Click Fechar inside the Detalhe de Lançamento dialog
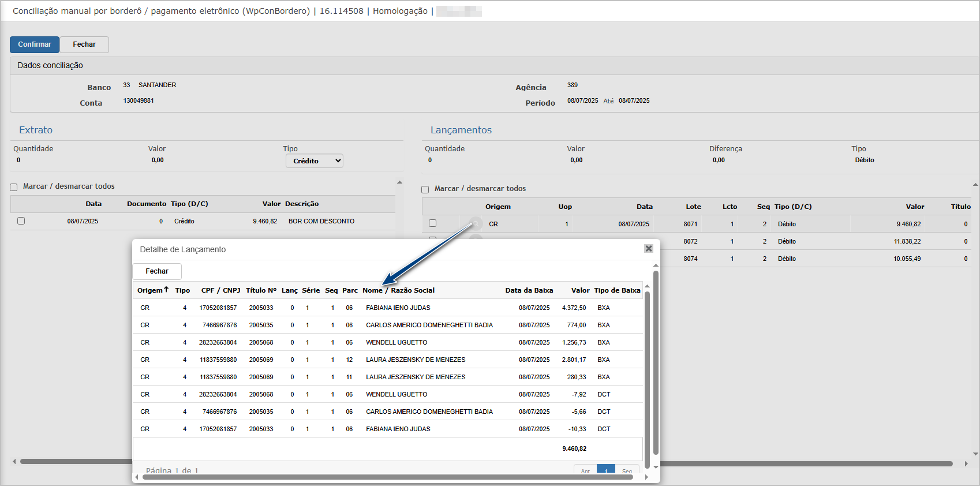 click(x=157, y=271)
